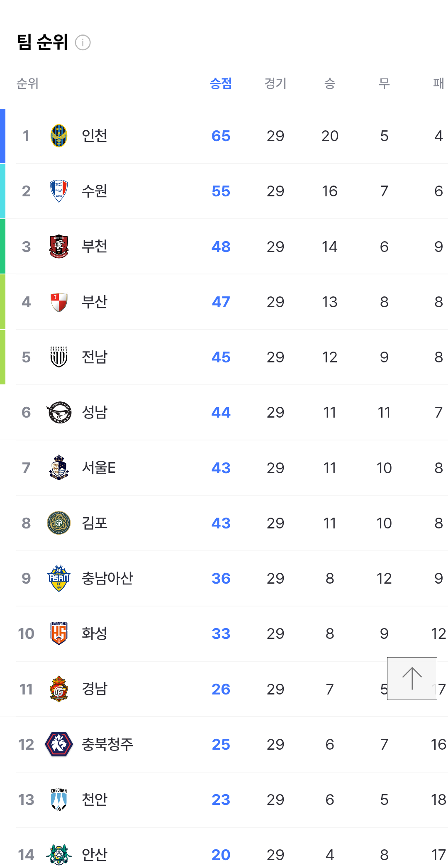This screenshot has width=448, height=868.
Task: Click the 충남아산 team crest
Action: [x=59, y=578]
